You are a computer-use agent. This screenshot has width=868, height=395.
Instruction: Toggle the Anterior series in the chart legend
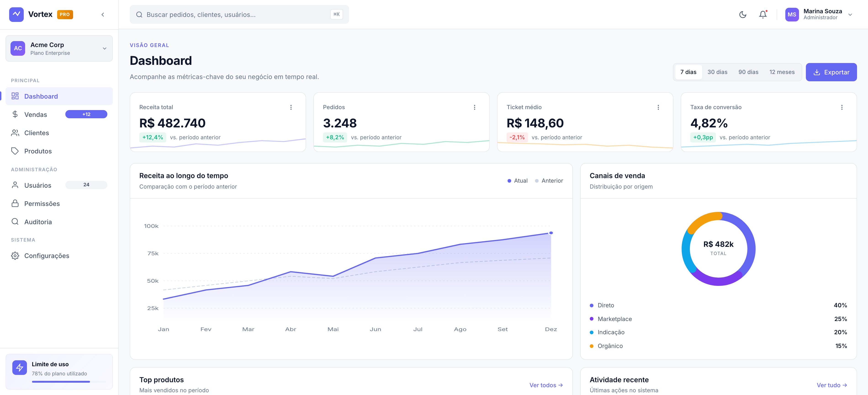[549, 181]
